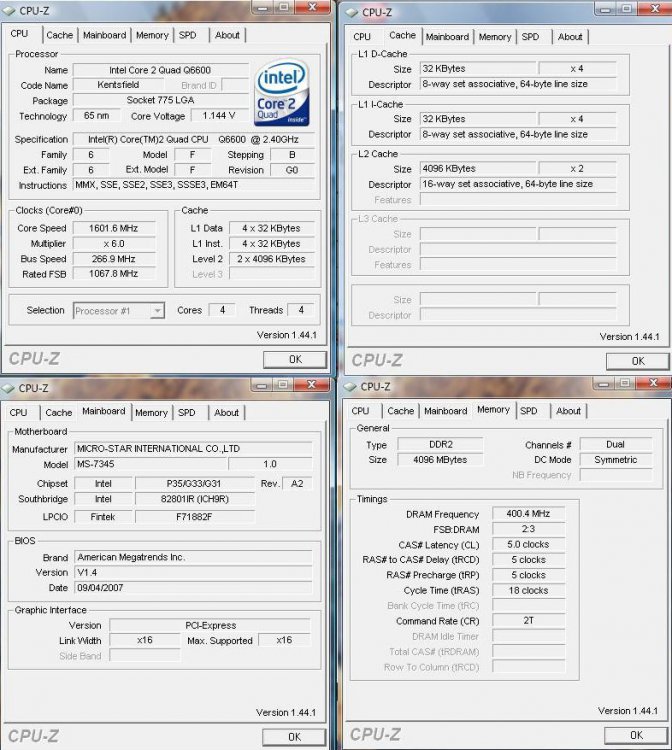Open the Processor #1 selection dropdown
Screen dimensions: 672x750
(x=119, y=311)
